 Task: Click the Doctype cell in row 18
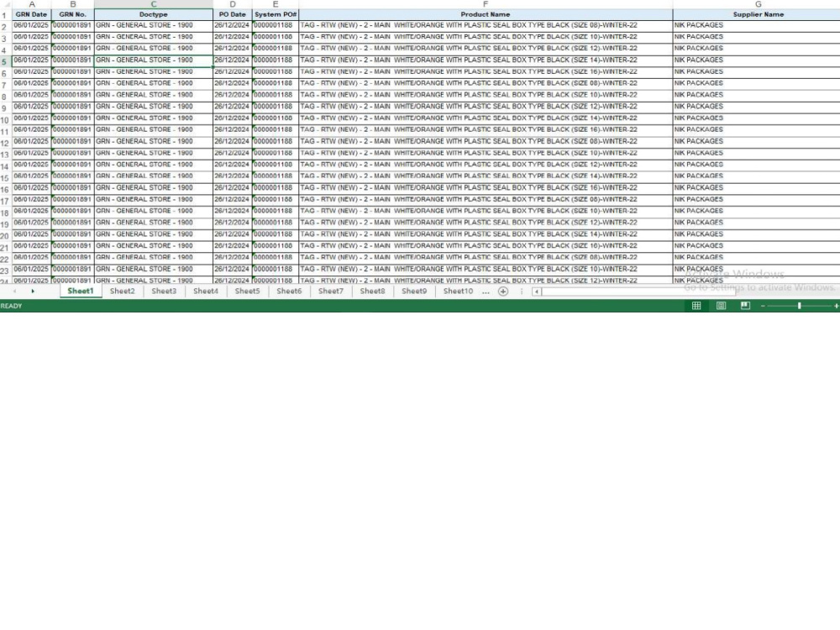point(154,211)
